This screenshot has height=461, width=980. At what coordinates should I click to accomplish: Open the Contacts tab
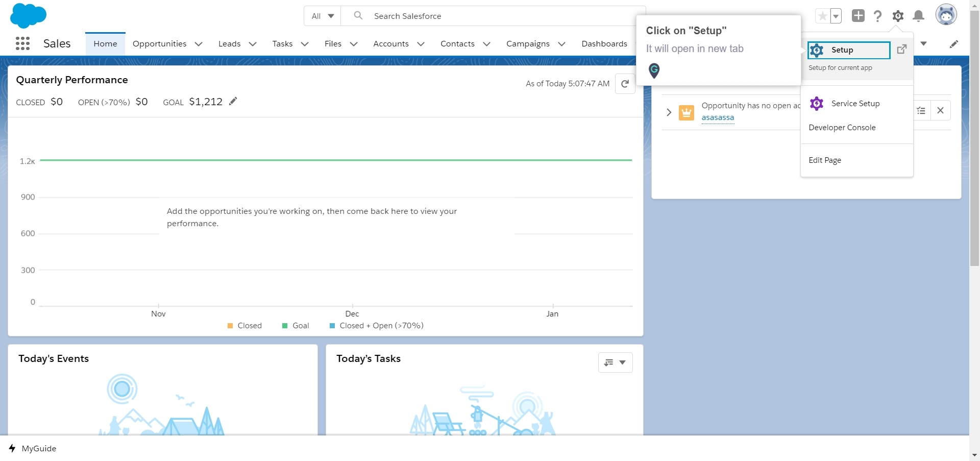pos(457,44)
